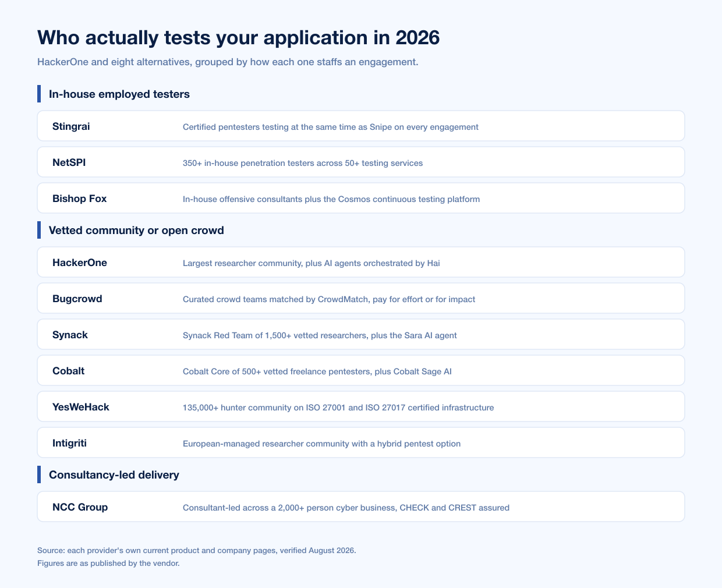Click the HackerOne provider name in the list
The height and width of the screenshot is (588, 722).
pos(80,263)
